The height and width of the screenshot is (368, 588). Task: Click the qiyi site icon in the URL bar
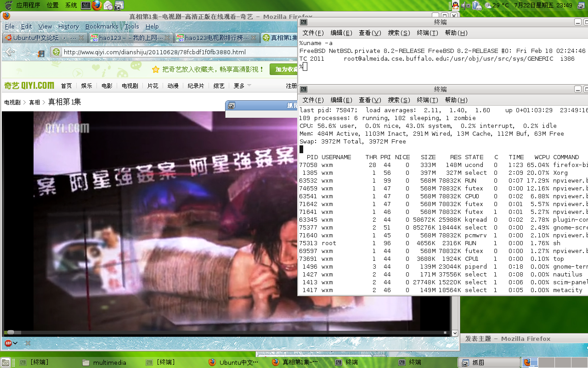[x=56, y=52]
